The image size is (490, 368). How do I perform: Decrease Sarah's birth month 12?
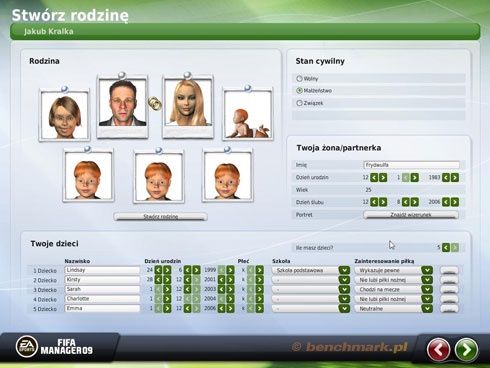coord(187,289)
